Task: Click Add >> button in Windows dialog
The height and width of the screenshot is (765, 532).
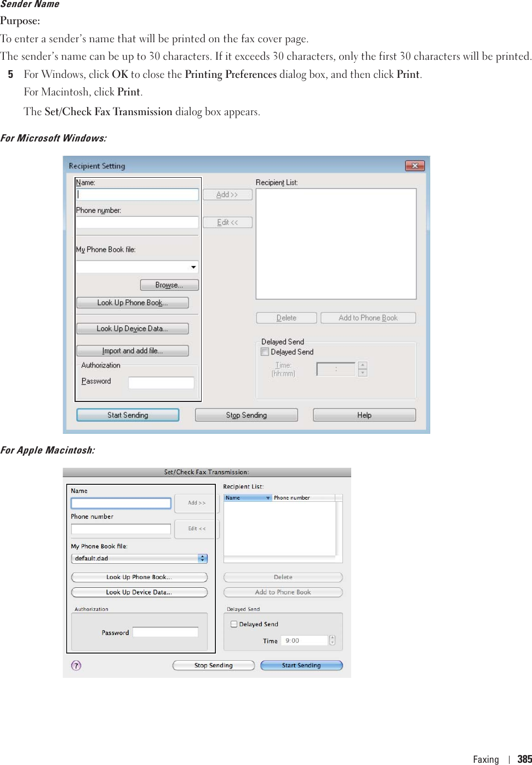Action: point(227,195)
